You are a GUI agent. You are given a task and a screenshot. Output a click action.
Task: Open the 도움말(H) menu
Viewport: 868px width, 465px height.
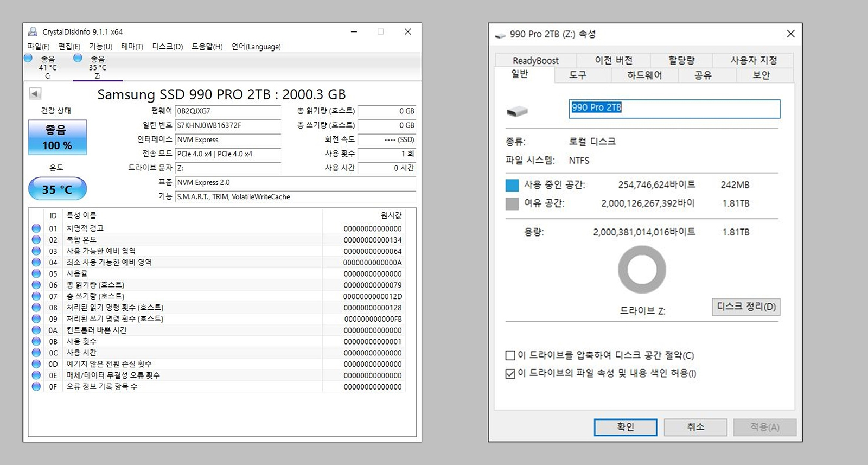tap(207, 47)
